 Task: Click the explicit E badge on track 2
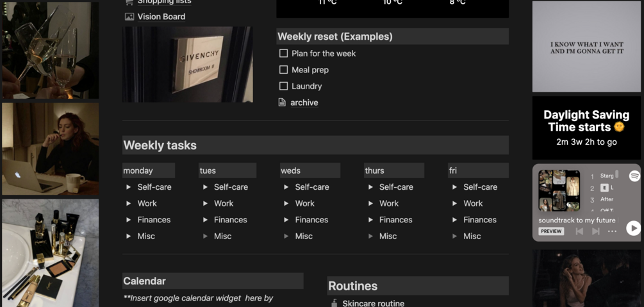[x=604, y=188]
